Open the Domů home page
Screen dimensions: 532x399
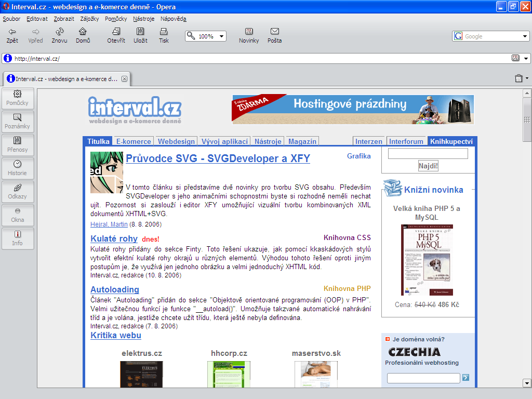(x=83, y=36)
